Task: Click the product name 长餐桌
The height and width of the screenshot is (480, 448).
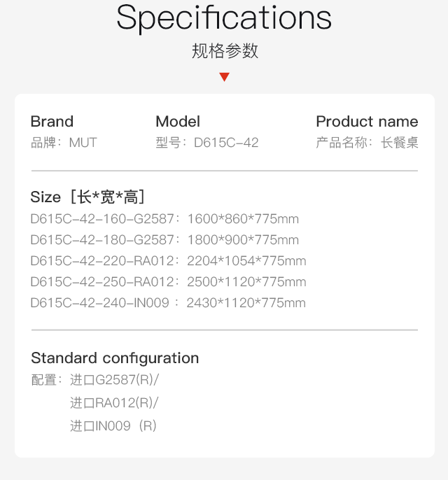Action: tap(399, 143)
